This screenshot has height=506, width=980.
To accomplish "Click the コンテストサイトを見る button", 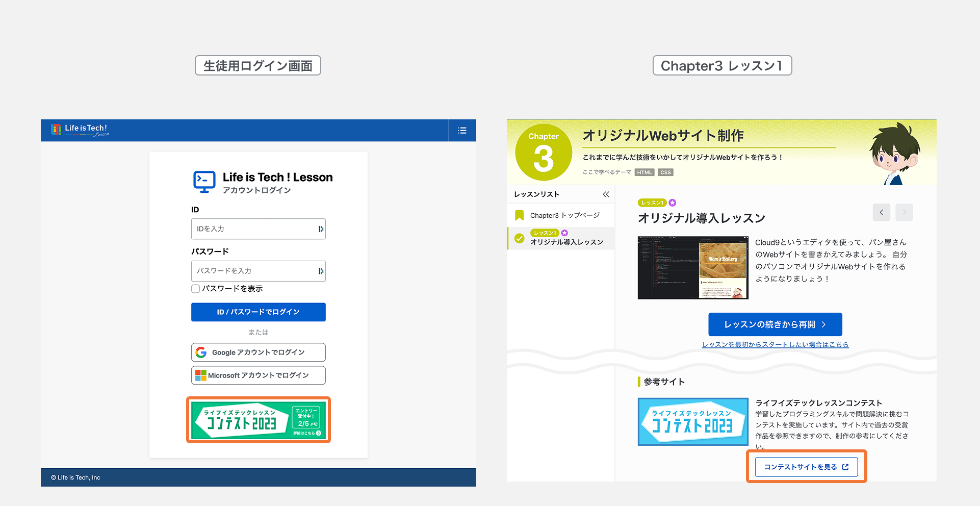I will pos(806,467).
